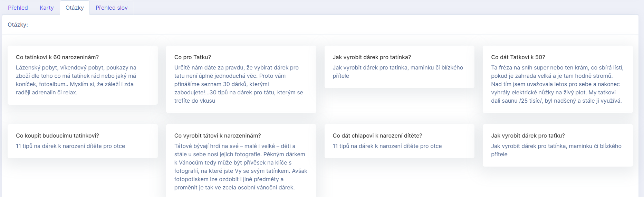
Task: Switch to the Přehled tab
Action: point(18,8)
